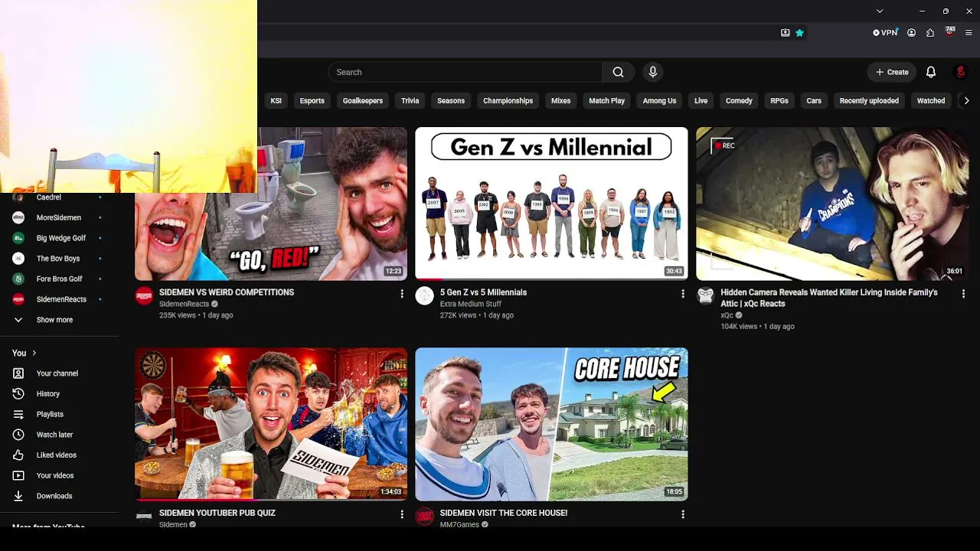Select the Championships filter chip
This screenshot has width=980, height=551.
click(508, 100)
